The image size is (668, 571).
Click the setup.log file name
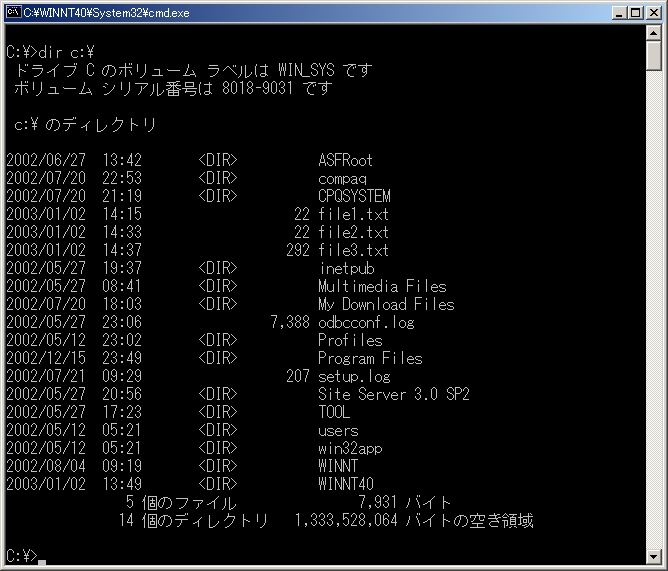pos(354,376)
